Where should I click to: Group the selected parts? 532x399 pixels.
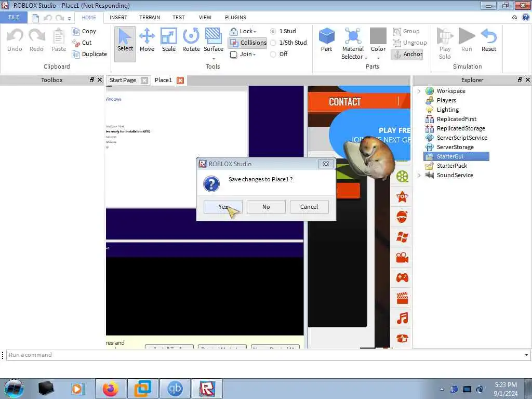(406, 31)
